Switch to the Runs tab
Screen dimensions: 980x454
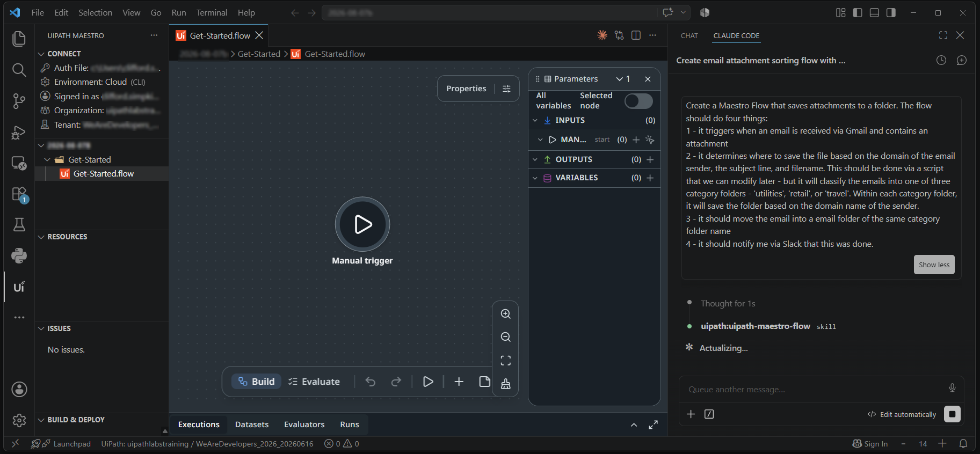click(x=350, y=424)
